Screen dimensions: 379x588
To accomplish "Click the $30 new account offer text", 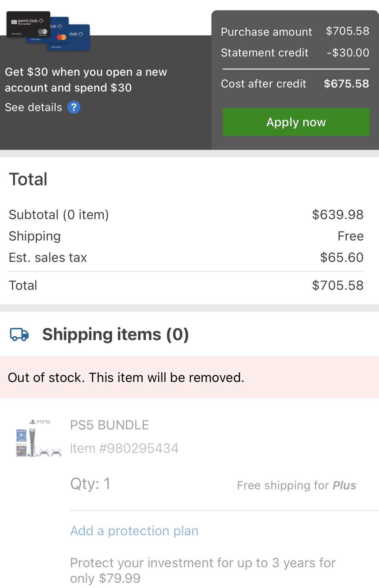I will click(x=86, y=80).
